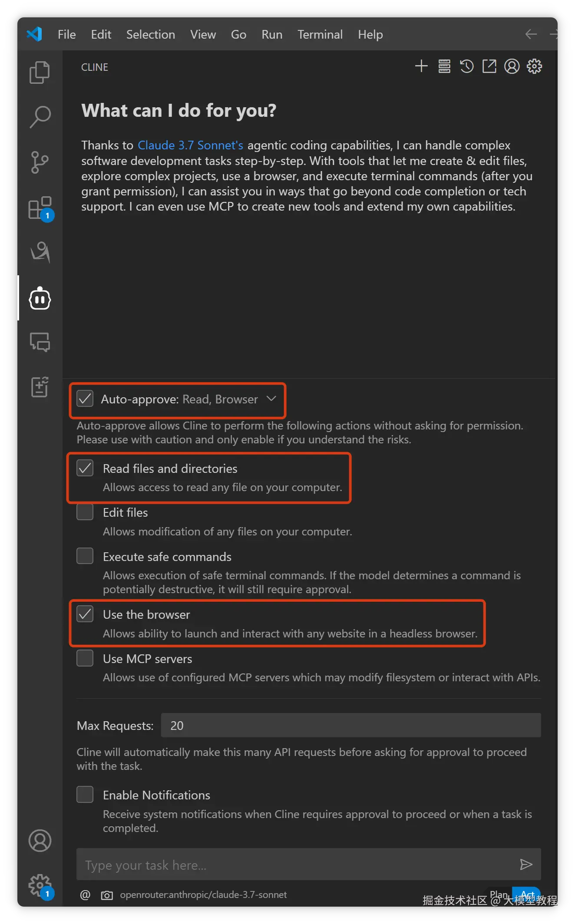Click the Claude 3.7 Sonnet's link
575x924 pixels.
click(x=190, y=145)
